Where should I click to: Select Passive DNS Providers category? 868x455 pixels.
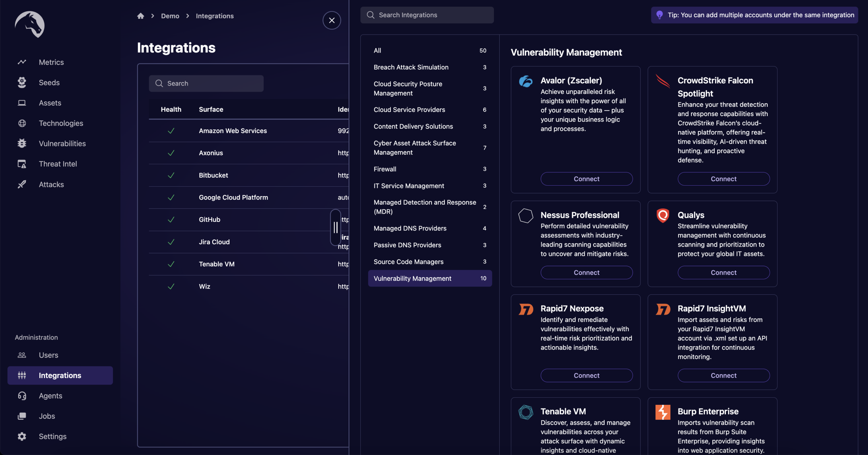(x=430, y=245)
